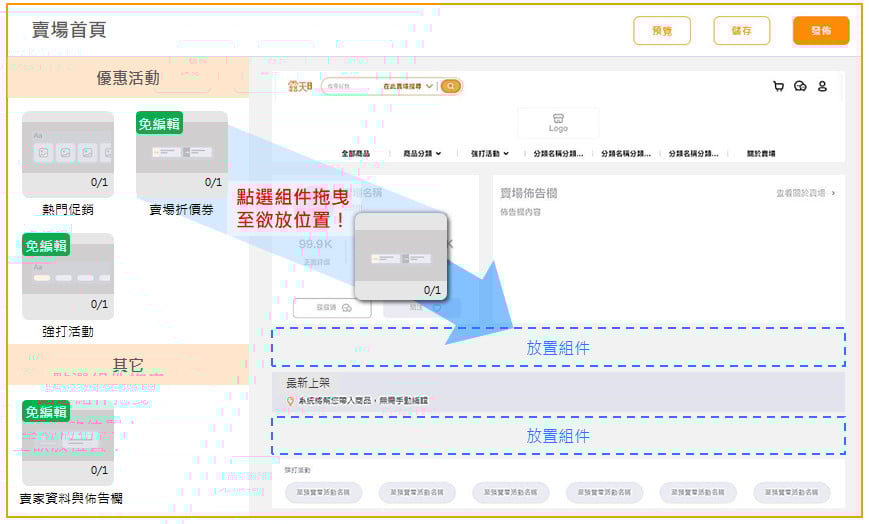Click the store Logo placeholder

tap(558, 123)
